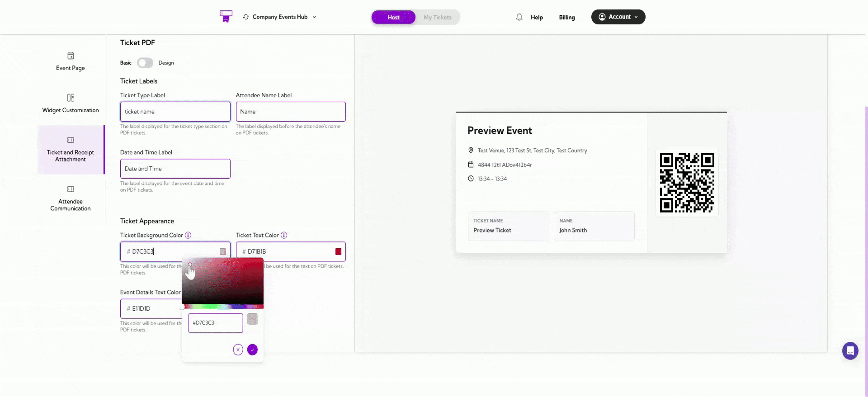Screen dimensions: 868x397
Task: Switch to the My Tickets tab
Action: click(437, 17)
